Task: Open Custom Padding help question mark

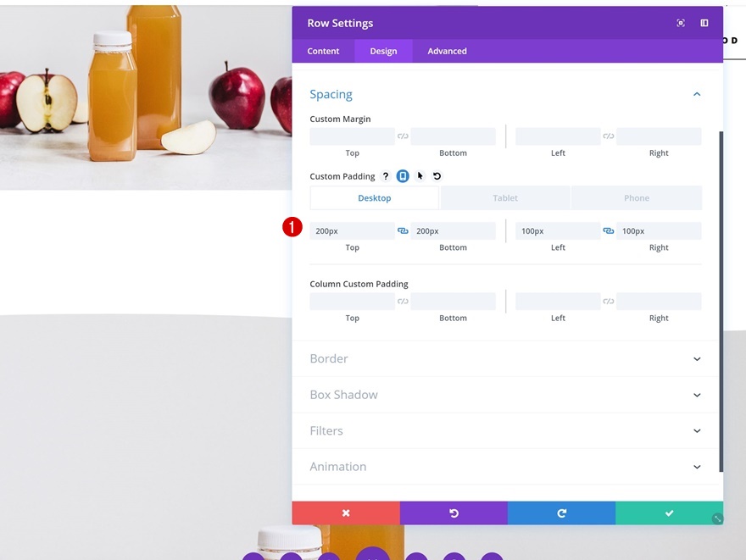Action: [x=386, y=176]
